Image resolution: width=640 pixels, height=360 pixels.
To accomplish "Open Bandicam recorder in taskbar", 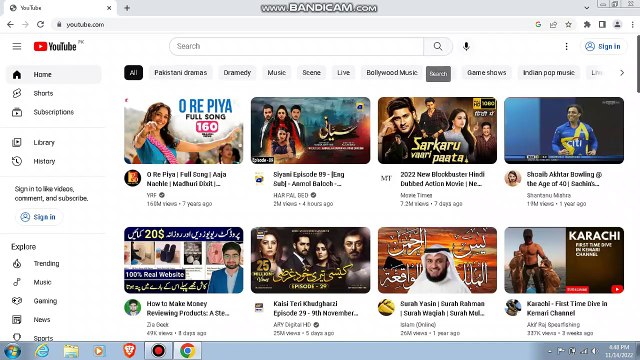I will coord(158,351).
